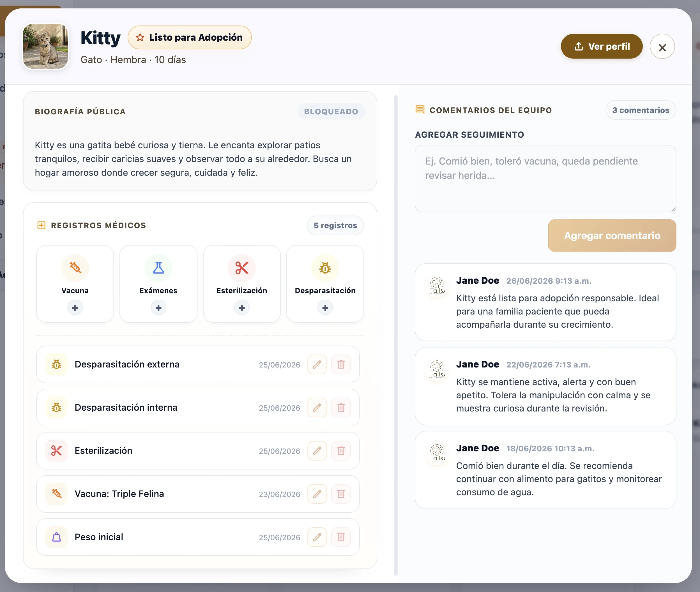Click the medical records plus-box icon
Image resolution: width=700 pixels, height=592 pixels.
click(41, 225)
